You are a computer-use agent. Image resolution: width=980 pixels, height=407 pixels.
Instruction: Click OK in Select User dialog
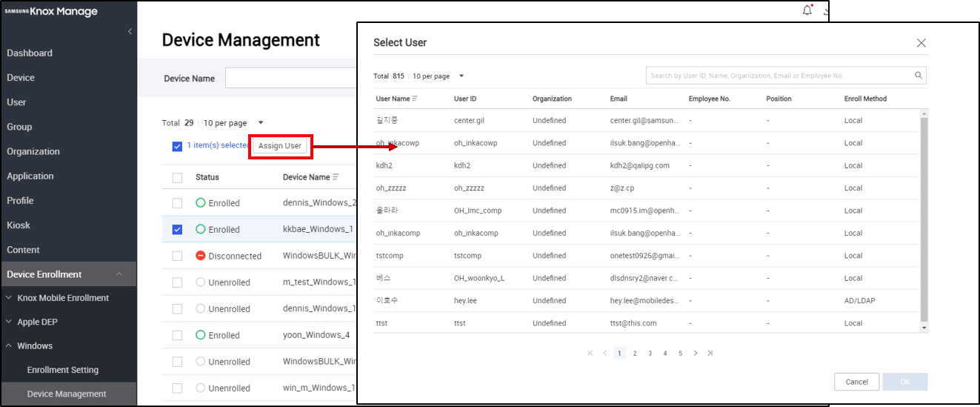(905, 382)
